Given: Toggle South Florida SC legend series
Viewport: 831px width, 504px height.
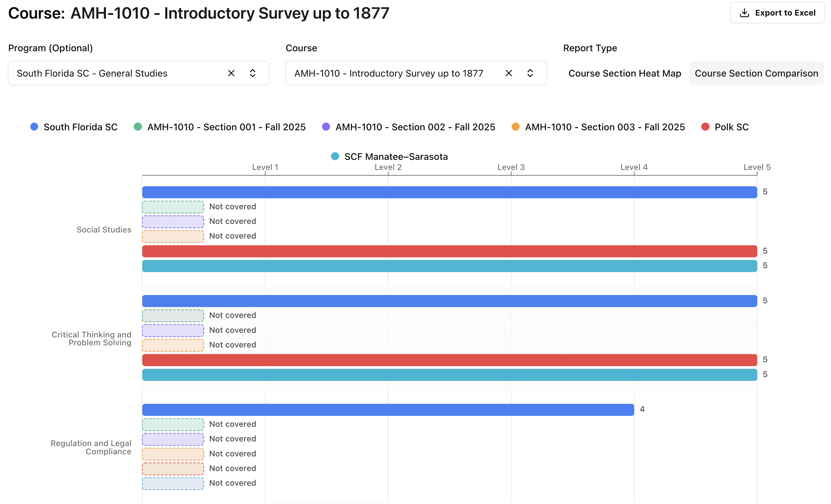Looking at the screenshot, I should click(80, 127).
